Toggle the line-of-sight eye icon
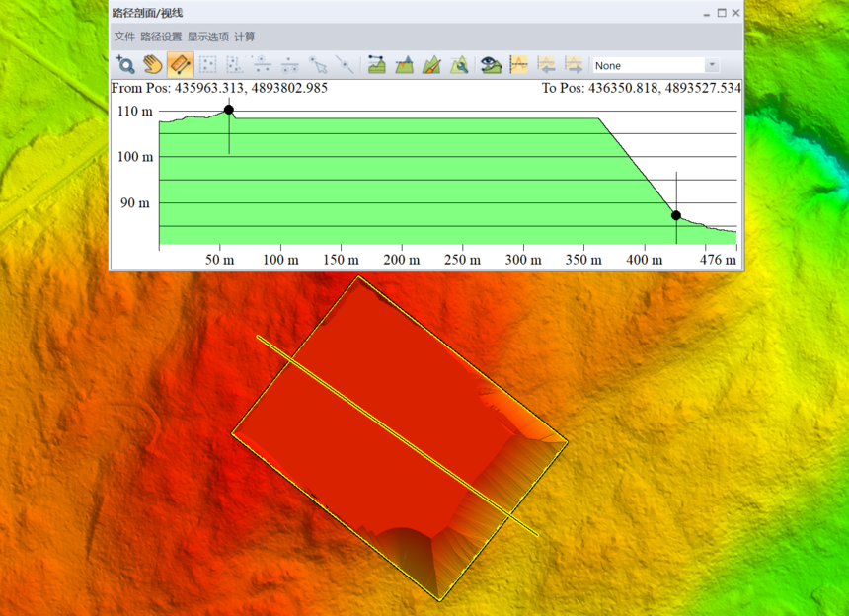This screenshot has height=616, width=849. click(491, 65)
